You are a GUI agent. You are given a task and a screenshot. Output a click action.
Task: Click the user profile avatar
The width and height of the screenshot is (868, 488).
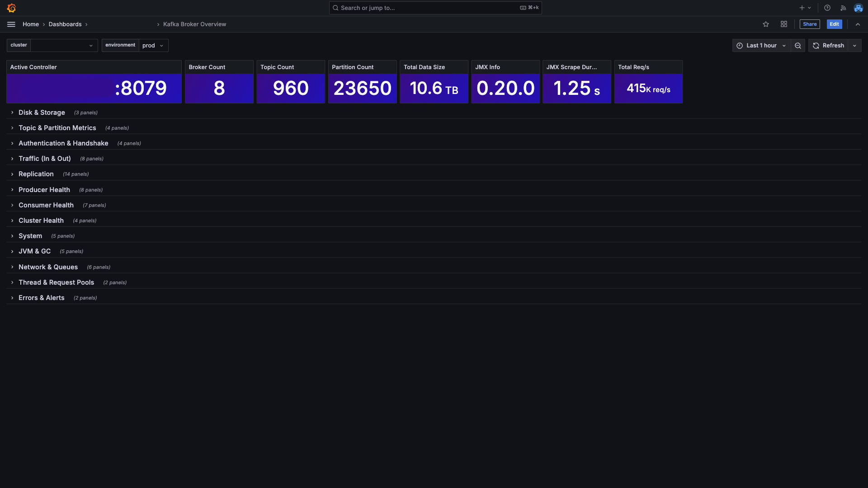pos(858,8)
